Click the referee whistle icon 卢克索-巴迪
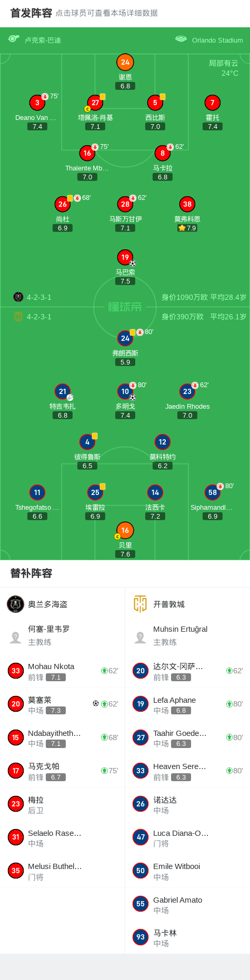250x980 pixels. [x=14, y=39]
